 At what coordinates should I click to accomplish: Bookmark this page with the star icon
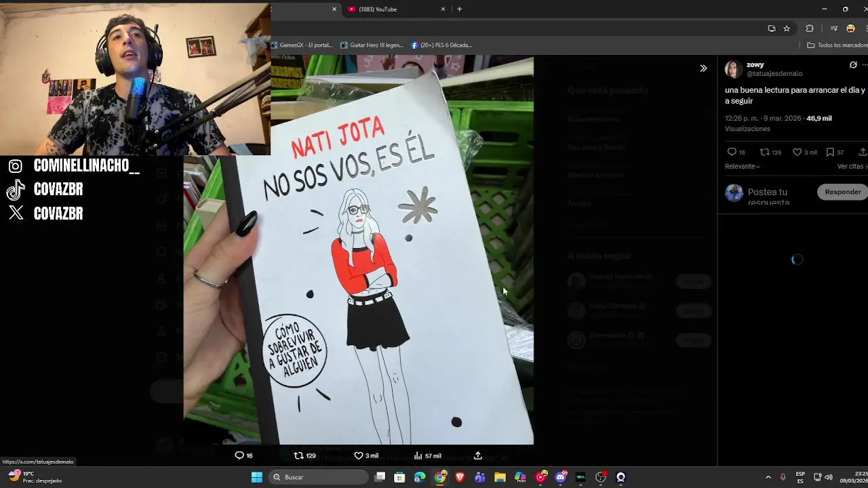[x=787, y=28]
